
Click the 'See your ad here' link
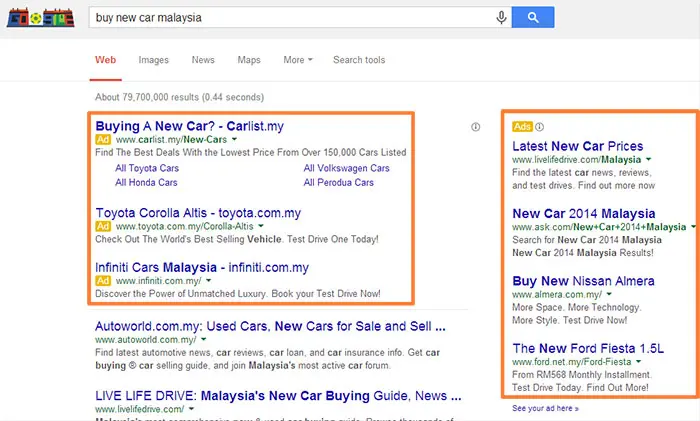pos(544,408)
